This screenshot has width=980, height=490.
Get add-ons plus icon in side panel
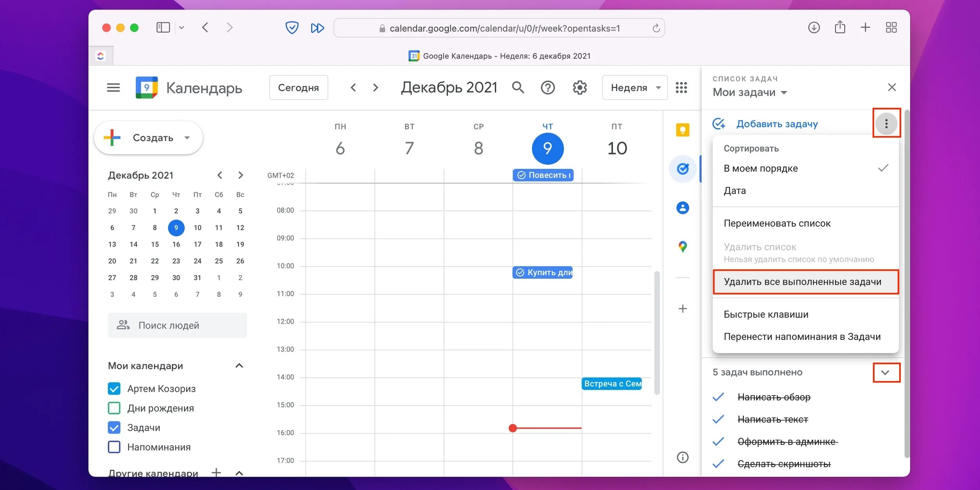[x=682, y=309]
